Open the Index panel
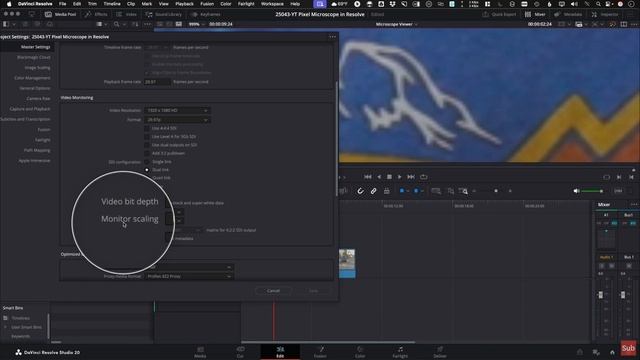This screenshot has width=640, height=360. tap(127, 14)
